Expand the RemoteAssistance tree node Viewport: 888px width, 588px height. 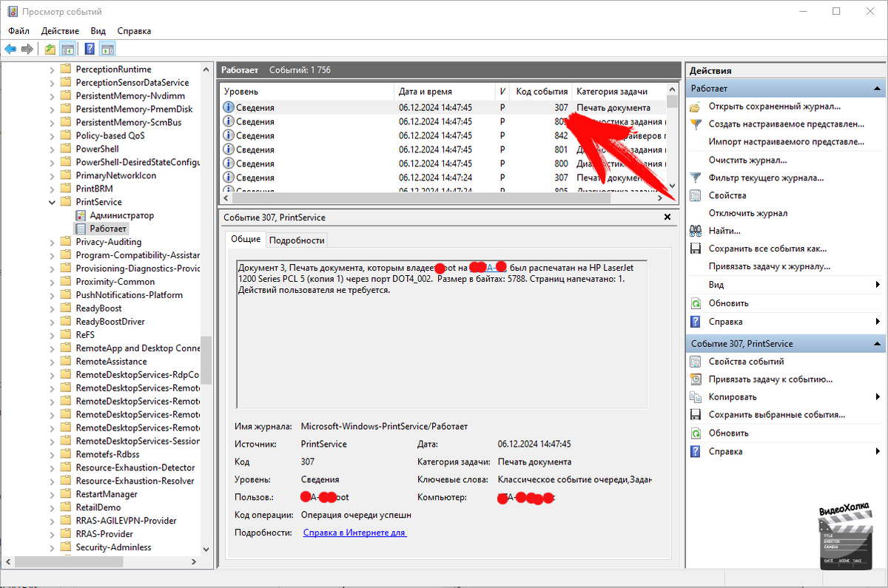[x=52, y=362]
